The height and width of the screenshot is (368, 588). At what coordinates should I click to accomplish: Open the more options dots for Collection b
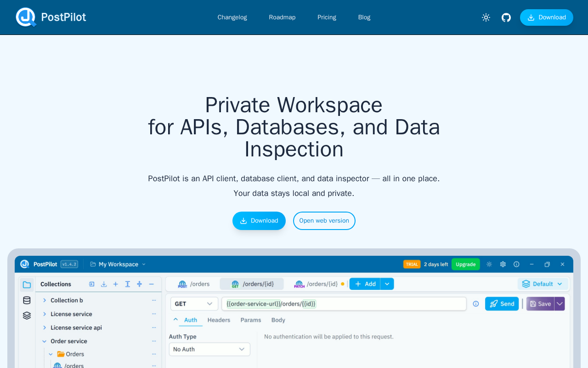point(154,300)
